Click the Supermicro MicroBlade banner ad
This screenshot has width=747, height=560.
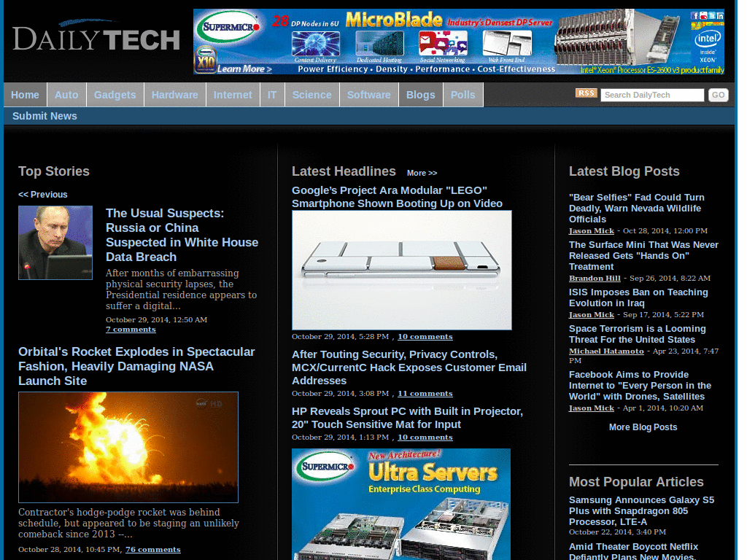tap(459, 42)
